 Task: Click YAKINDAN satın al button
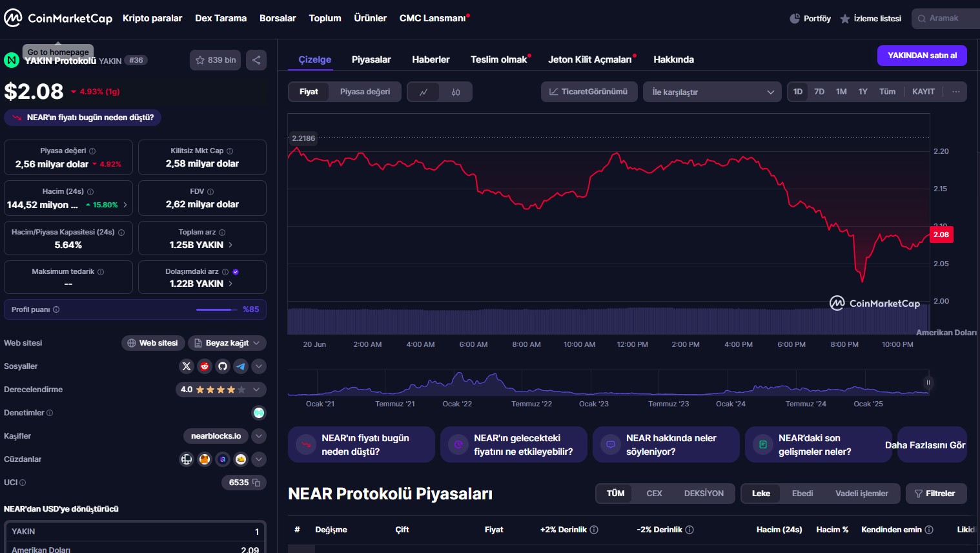tap(922, 56)
